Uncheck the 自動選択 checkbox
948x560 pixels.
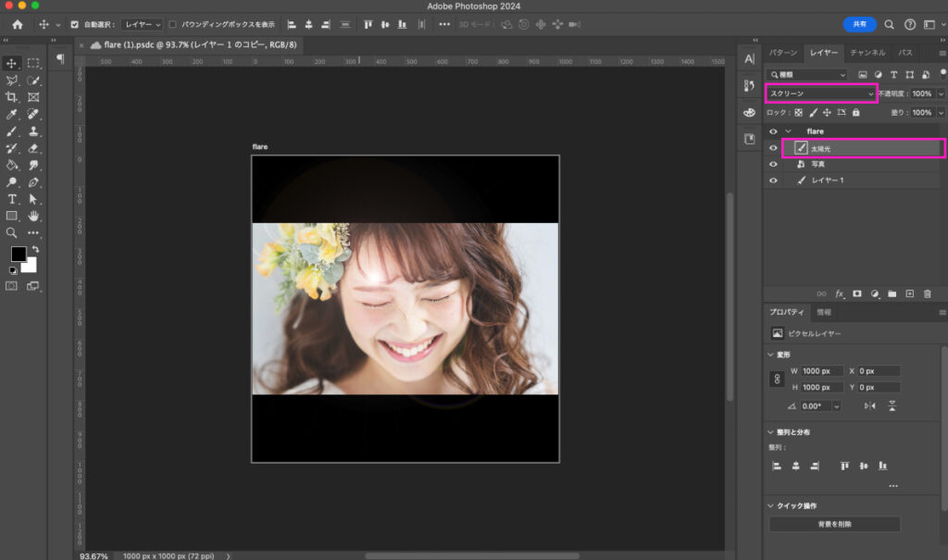(75, 24)
